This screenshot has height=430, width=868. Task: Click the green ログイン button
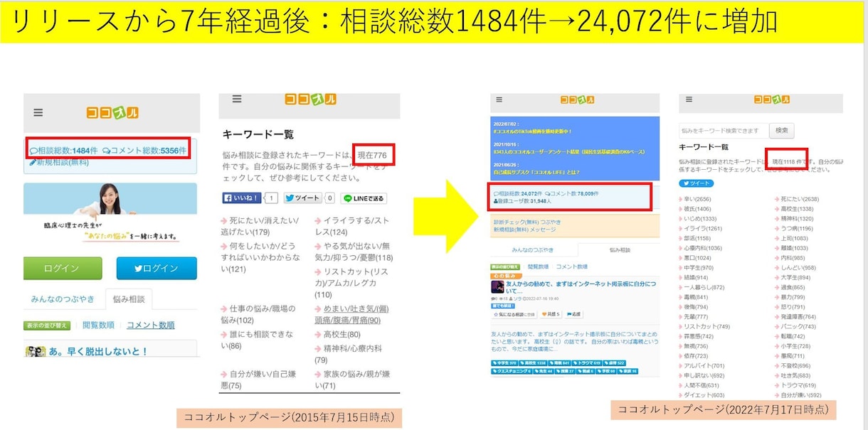[63, 268]
